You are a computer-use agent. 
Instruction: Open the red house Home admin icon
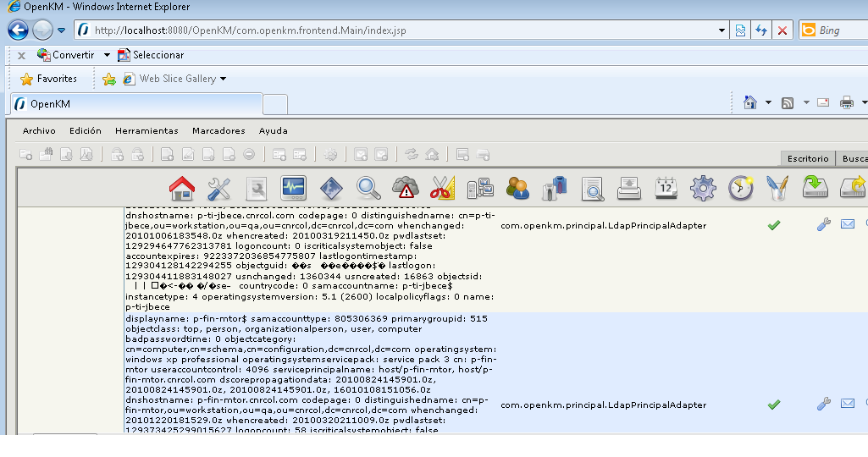coord(181,189)
